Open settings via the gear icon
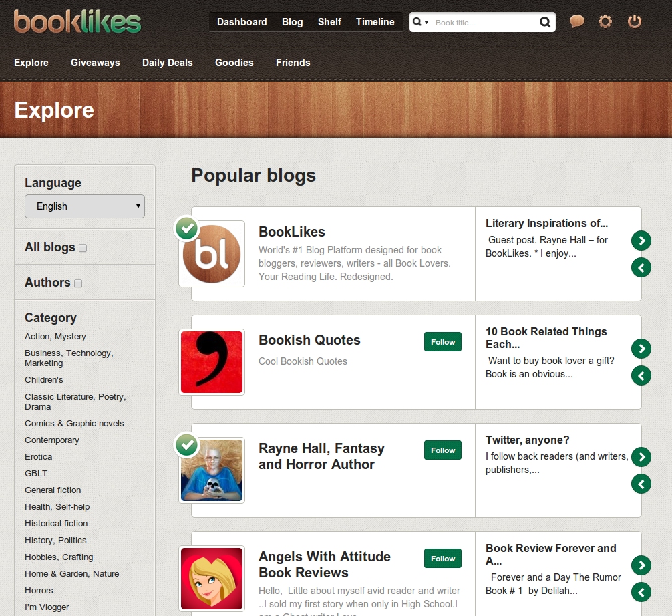 coord(605,21)
